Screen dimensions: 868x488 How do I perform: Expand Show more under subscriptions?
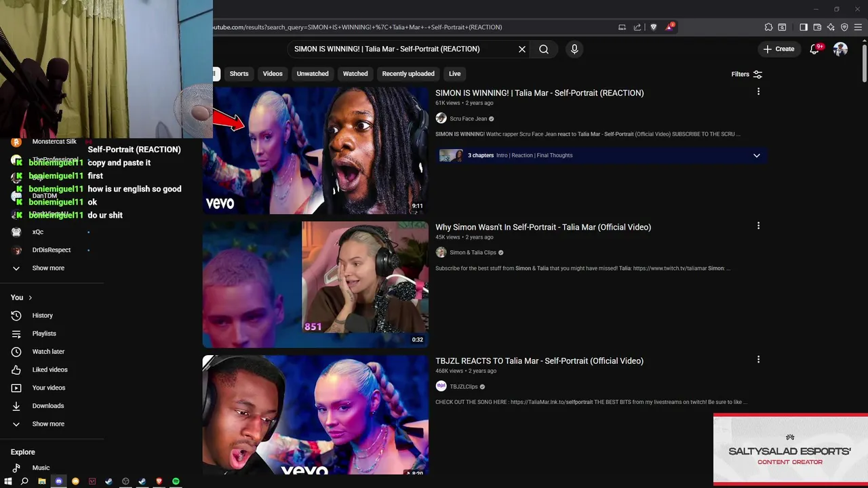pyautogui.click(x=48, y=268)
